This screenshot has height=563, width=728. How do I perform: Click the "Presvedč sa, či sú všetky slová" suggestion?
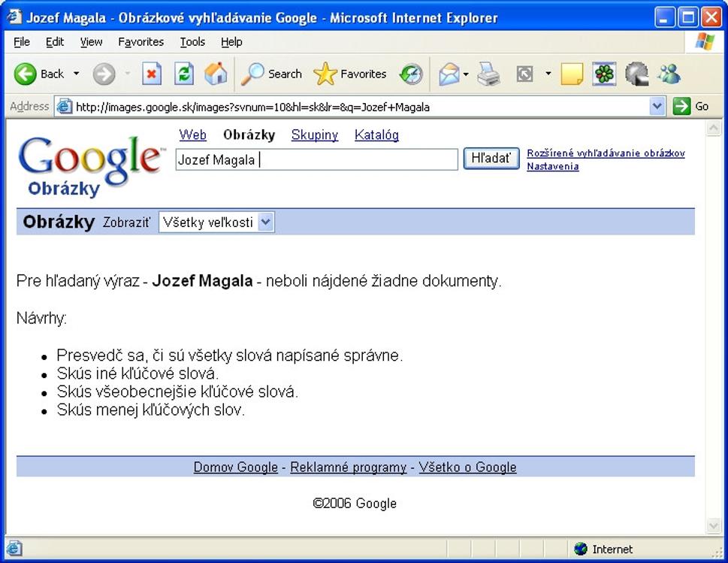tap(230, 355)
